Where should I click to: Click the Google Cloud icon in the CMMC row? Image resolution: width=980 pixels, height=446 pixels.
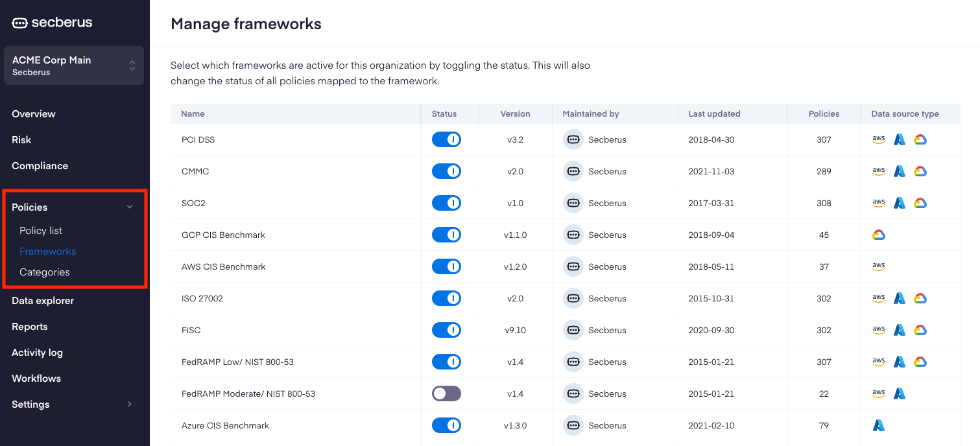tap(920, 171)
